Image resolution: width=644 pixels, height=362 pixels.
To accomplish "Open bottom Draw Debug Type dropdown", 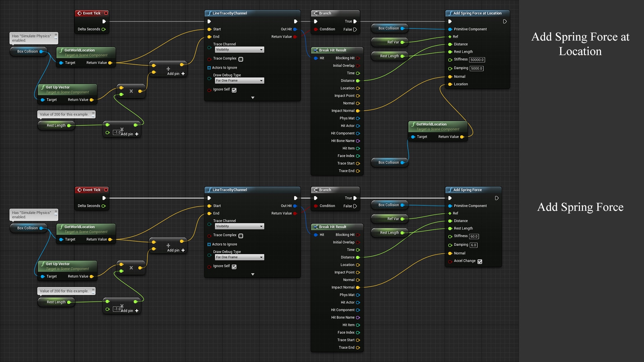I will [239, 257].
